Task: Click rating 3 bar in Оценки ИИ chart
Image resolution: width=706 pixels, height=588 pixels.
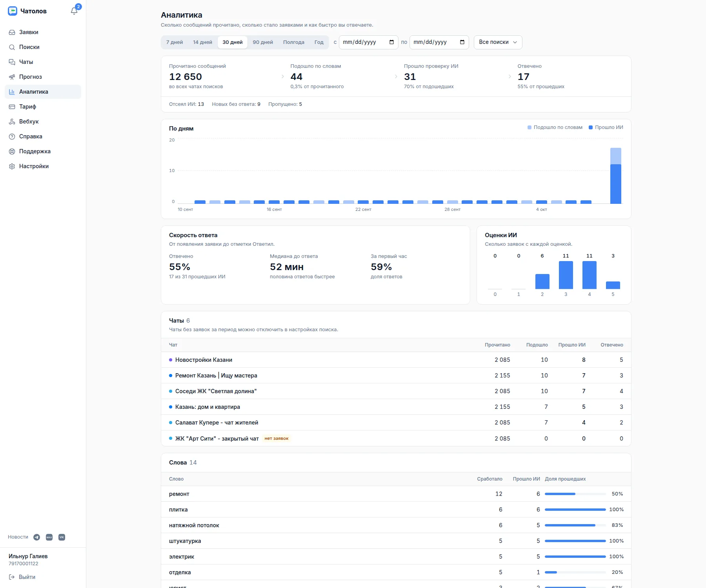Action: click(566, 275)
